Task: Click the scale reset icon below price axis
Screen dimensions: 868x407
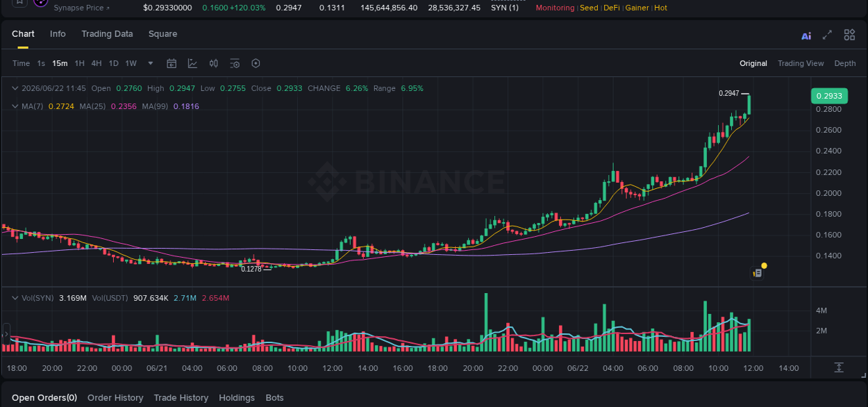Action: (839, 367)
